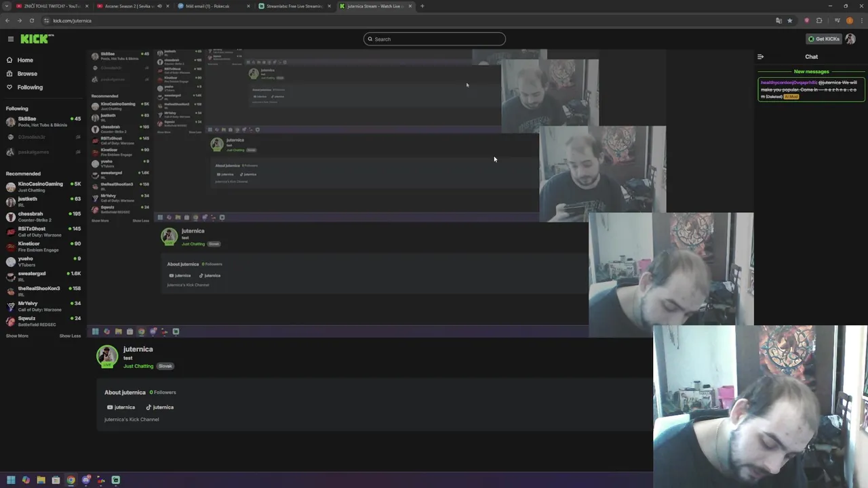Expand list with Show More

point(17,336)
